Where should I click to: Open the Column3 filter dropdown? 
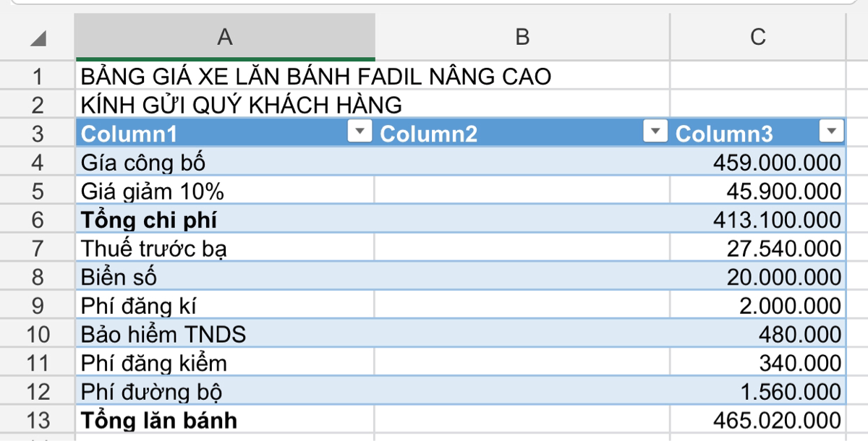tap(831, 131)
